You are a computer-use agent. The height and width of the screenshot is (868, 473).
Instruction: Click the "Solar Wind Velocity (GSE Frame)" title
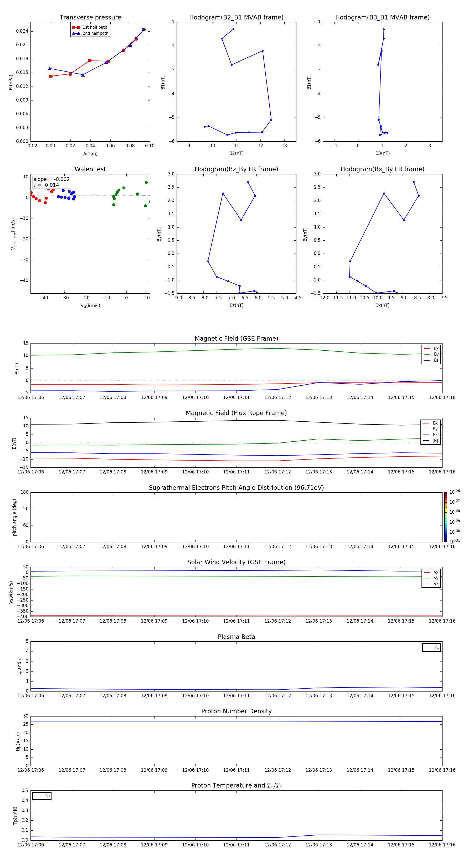click(x=236, y=562)
